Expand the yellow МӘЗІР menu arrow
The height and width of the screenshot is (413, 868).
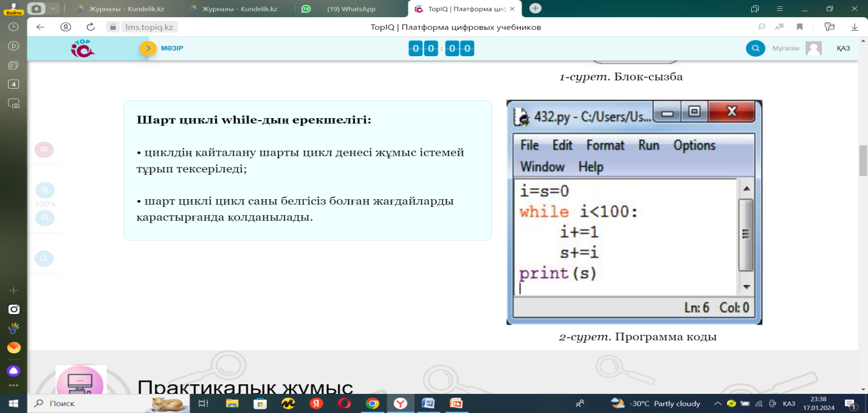click(x=148, y=49)
